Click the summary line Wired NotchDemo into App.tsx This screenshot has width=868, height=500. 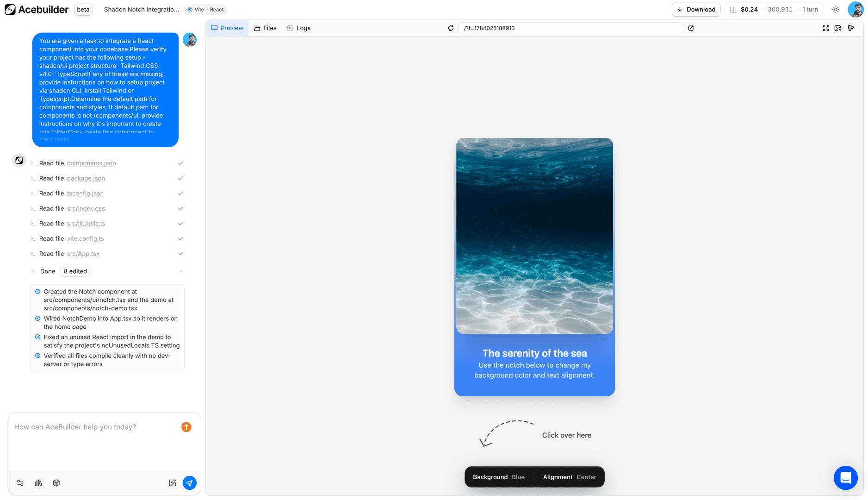[x=111, y=323]
